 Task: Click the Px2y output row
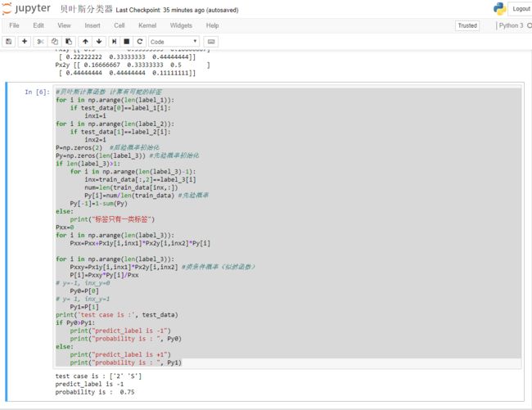[x=133, y=65]
